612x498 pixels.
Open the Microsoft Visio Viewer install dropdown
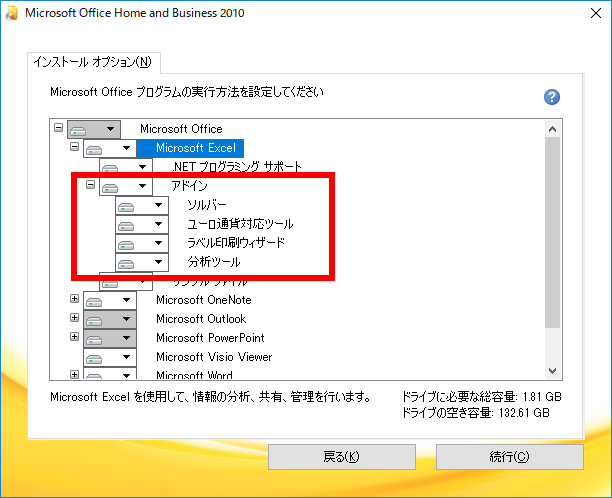pos(110,357)
